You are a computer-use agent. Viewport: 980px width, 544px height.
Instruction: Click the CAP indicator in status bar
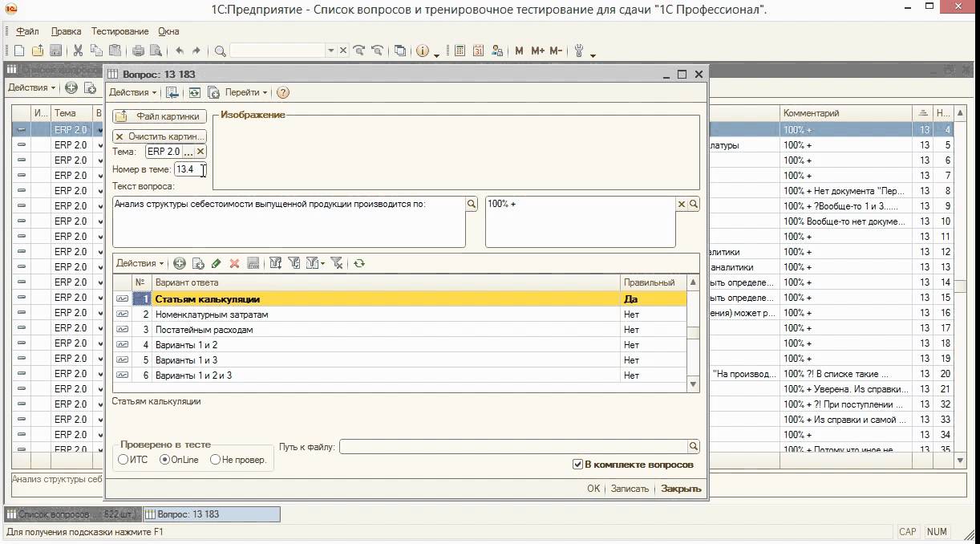click(x=908, y=532)
